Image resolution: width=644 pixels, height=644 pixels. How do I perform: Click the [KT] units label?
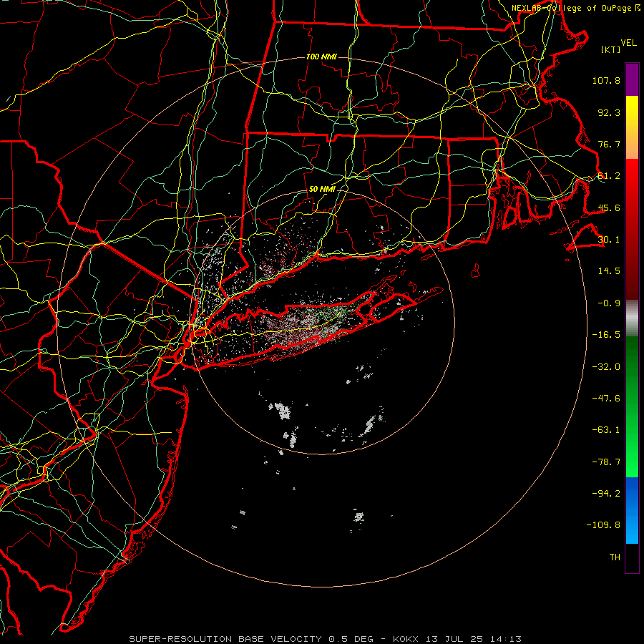tap(610, 49)
